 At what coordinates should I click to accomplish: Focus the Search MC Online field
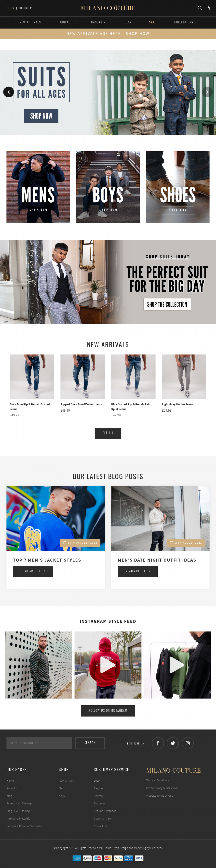point(39,743)
